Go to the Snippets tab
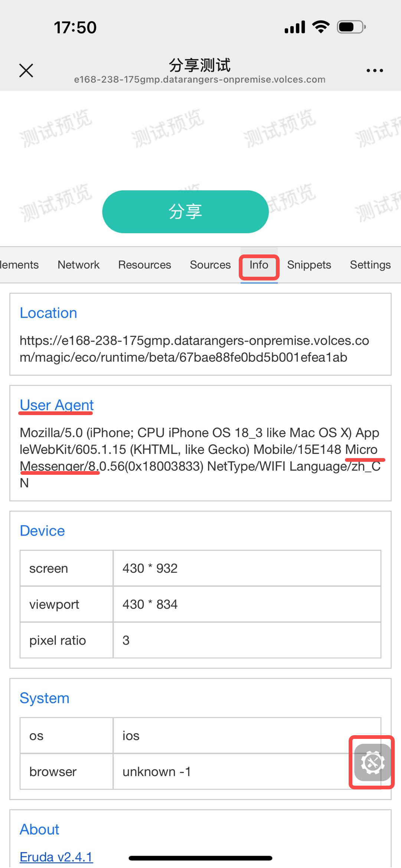Image resolution: width=401 pixels, height=868 pixels. click(x=309, y=265)
